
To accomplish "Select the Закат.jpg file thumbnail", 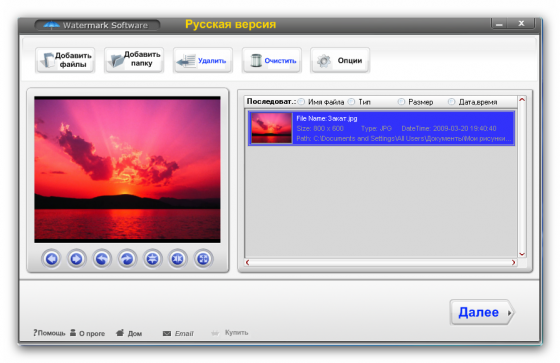I will point(271,128).
